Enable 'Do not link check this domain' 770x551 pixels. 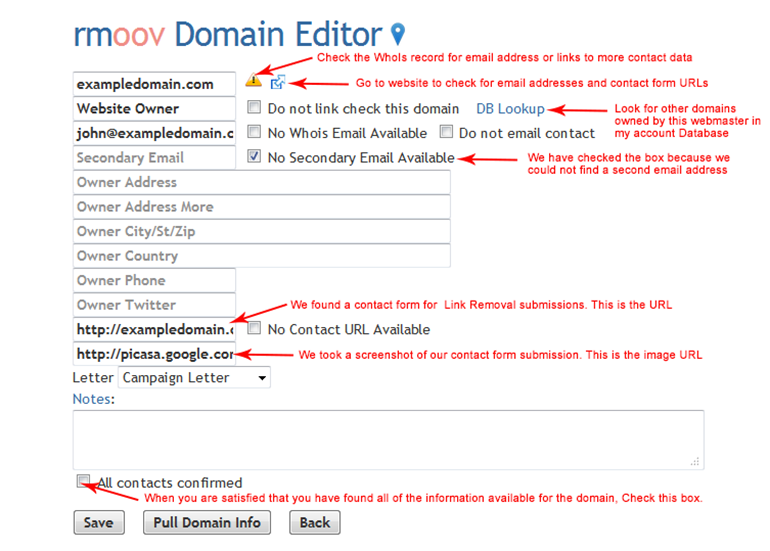click(x=254, y=108)
